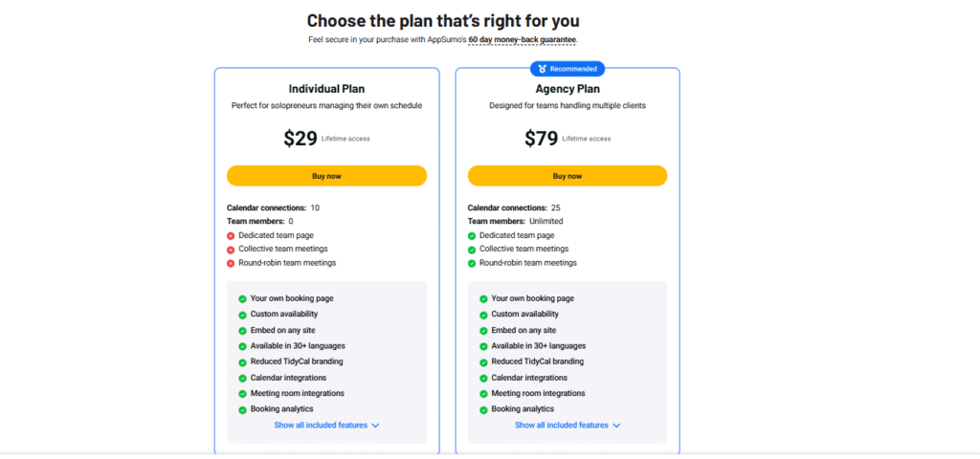Click green check beside Agency Collective team meetings
The height and width of the screenshot is (459, 980).
[x=471, y=250]
